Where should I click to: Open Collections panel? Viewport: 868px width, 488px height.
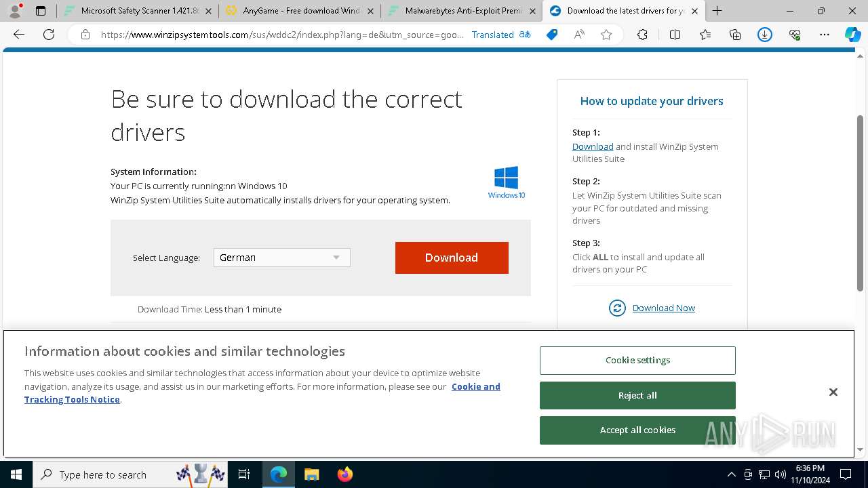point(735,35)
